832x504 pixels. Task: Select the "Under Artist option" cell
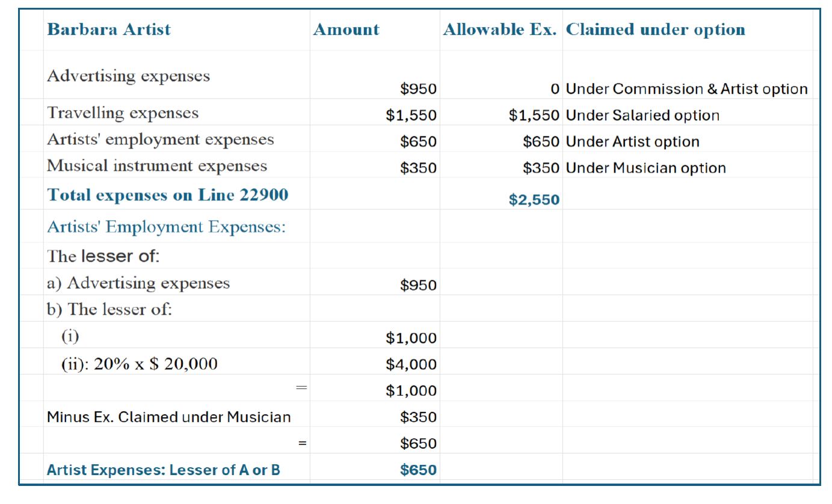[x=633, y=142]
